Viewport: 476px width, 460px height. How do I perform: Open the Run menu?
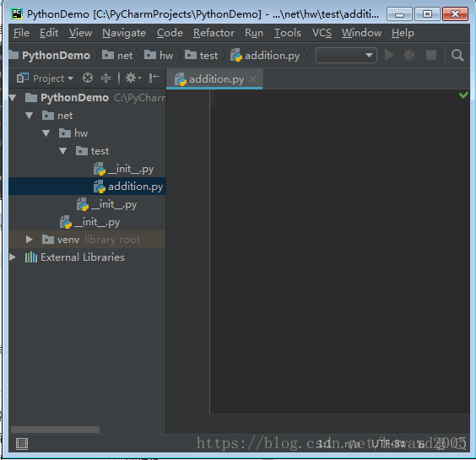pyautogui.click(x=254, y=33)
